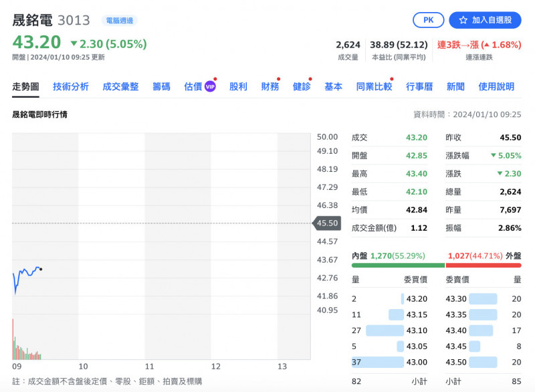Screen dimensions: 535x392
Task: Click the 最低 value 42.10
Action: (x=416, y=192)
